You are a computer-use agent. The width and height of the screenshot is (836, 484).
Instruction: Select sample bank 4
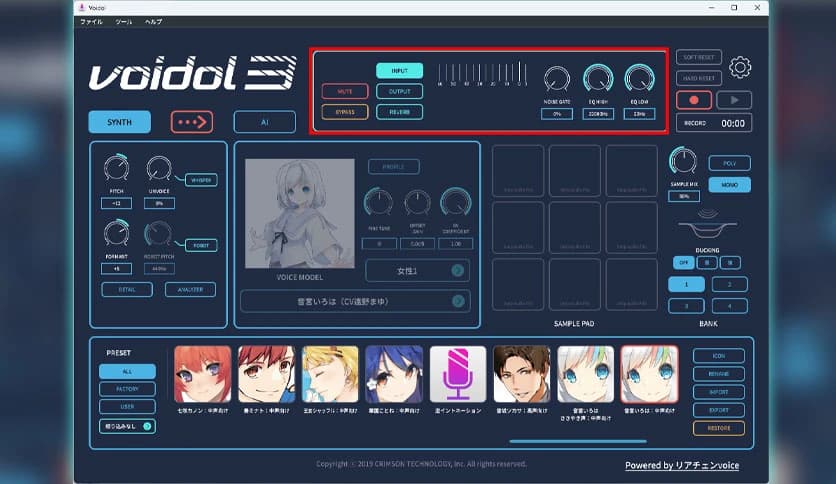click(x=729, y=306)
